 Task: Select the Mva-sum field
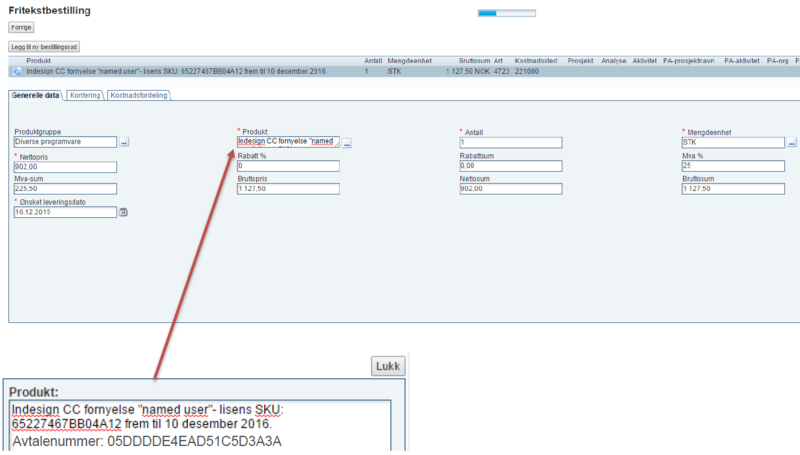click(x=65, y=189)
